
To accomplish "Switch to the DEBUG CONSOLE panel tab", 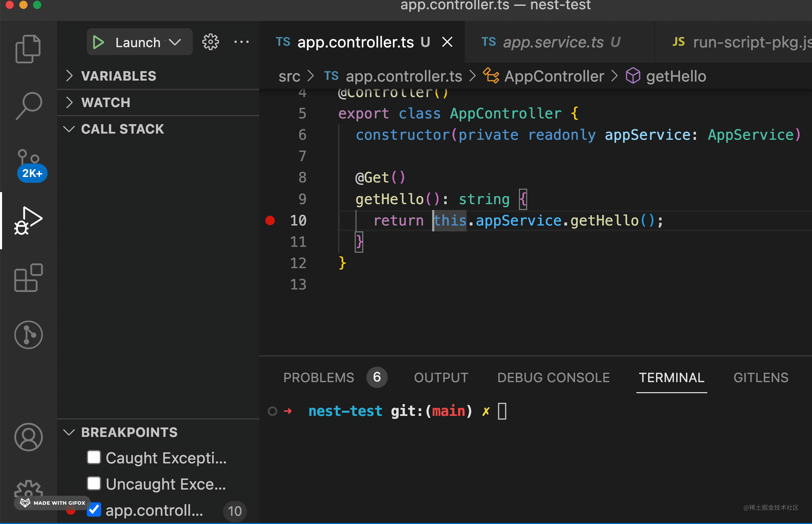I will [x=553, y=378].
